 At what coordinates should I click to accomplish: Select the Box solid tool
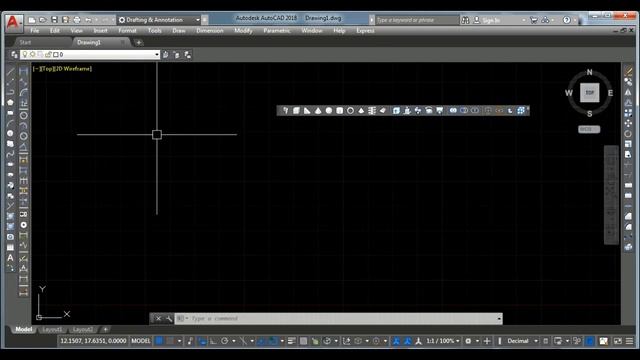(296, 111)
